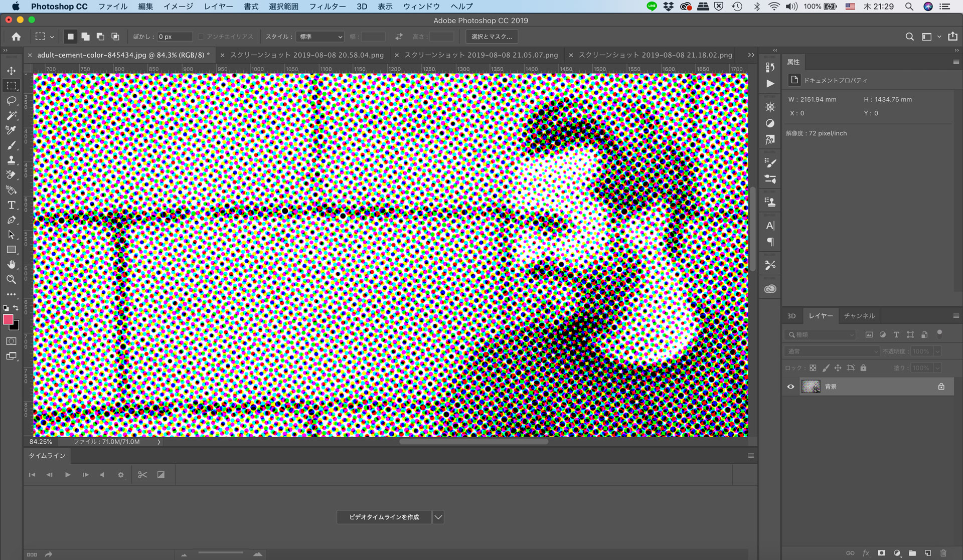Click the Play button in timeline
This screenshot has height=560, width=963.
pyautogui.click(x=67, y=475)
